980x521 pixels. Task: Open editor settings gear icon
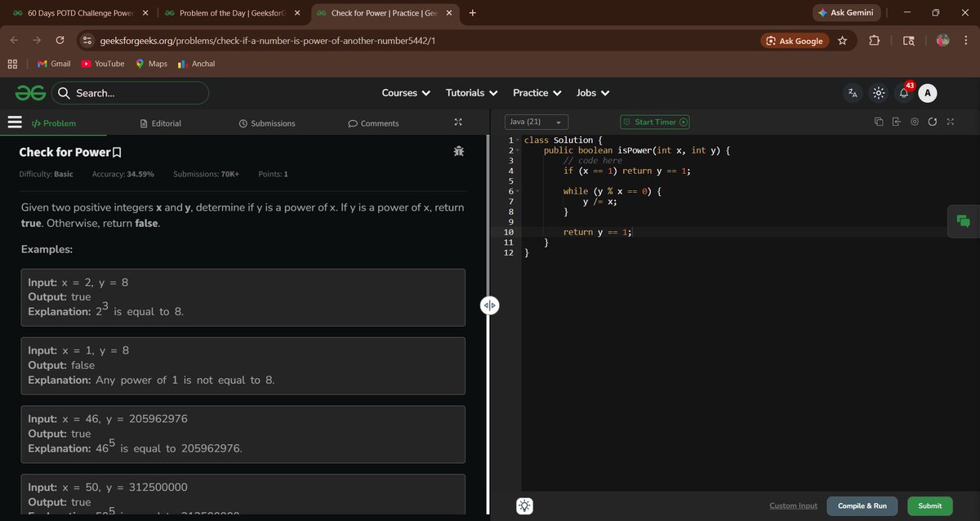pyautogui.click(x=915, y=122)
